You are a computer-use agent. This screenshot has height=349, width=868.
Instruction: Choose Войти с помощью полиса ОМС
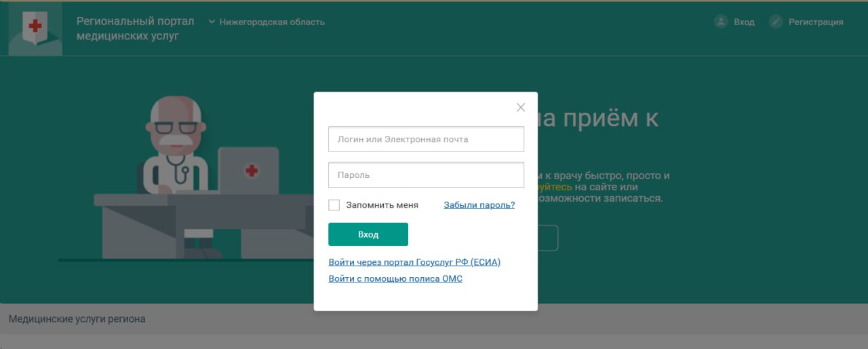pos(395,278)
